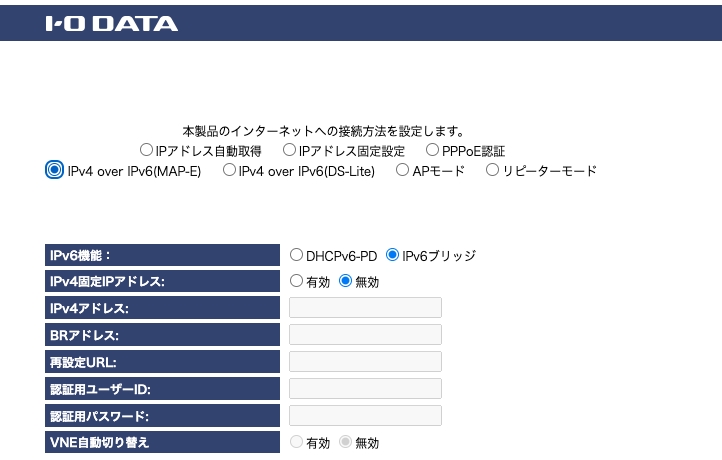722x460 pixels.
Task: Select IPv6ブリッジ radio button
Action: (x=392, y=255)
